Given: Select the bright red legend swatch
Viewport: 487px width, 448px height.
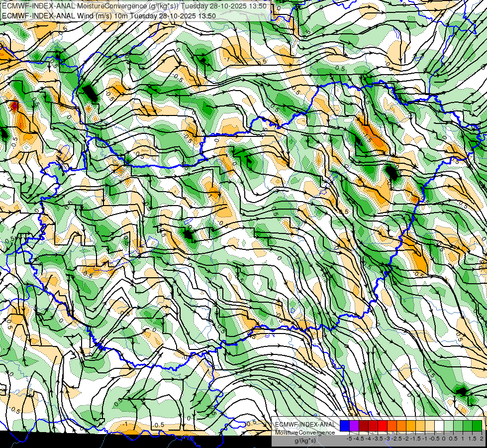Looking at the screenshot, I should pos(383,426).
